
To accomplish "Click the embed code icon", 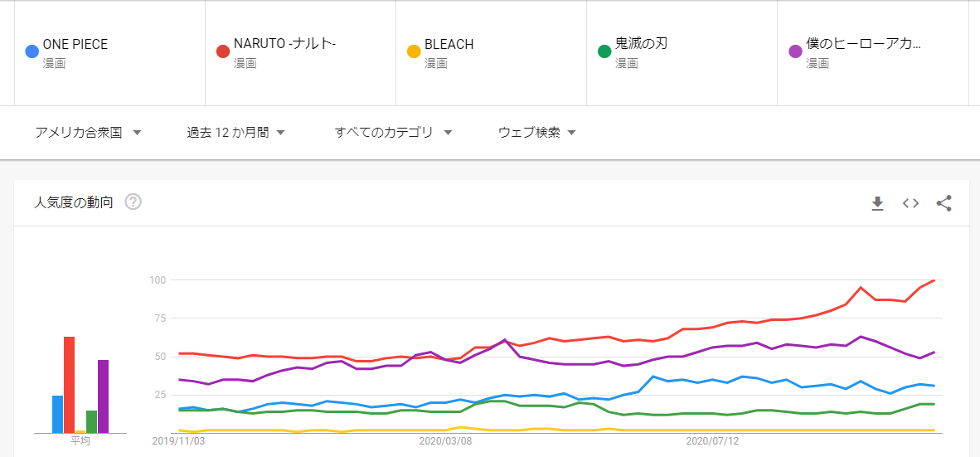I will pyautogui.click(x=910, y=203).
